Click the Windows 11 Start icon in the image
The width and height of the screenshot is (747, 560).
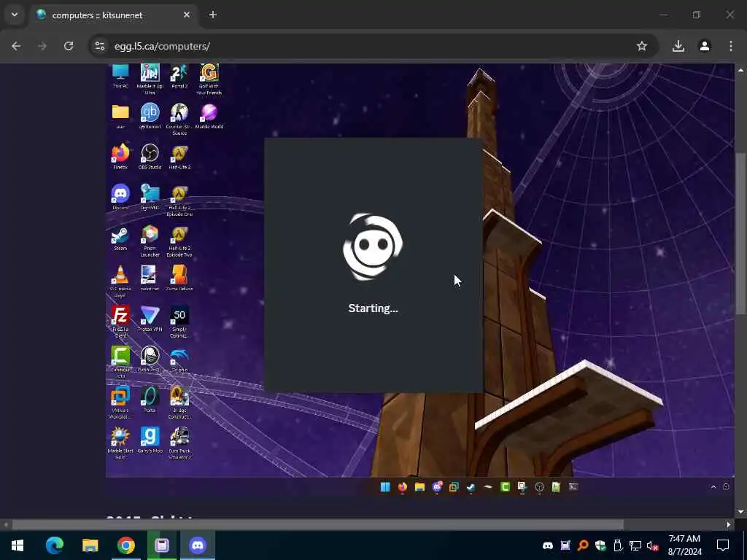tap(385, 486)
